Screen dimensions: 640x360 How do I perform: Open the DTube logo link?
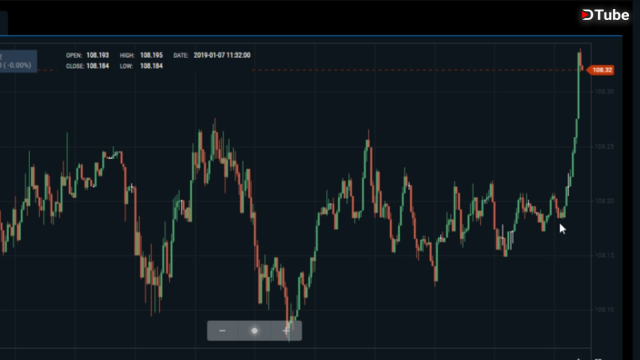point(605,15)
